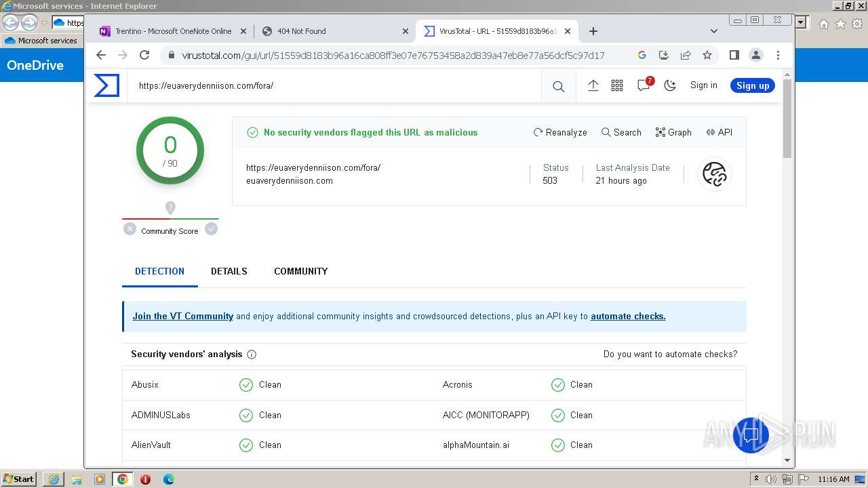Click the scrollbar down arrow
Viewport: 868px width, 488px height.
(787, 460)
